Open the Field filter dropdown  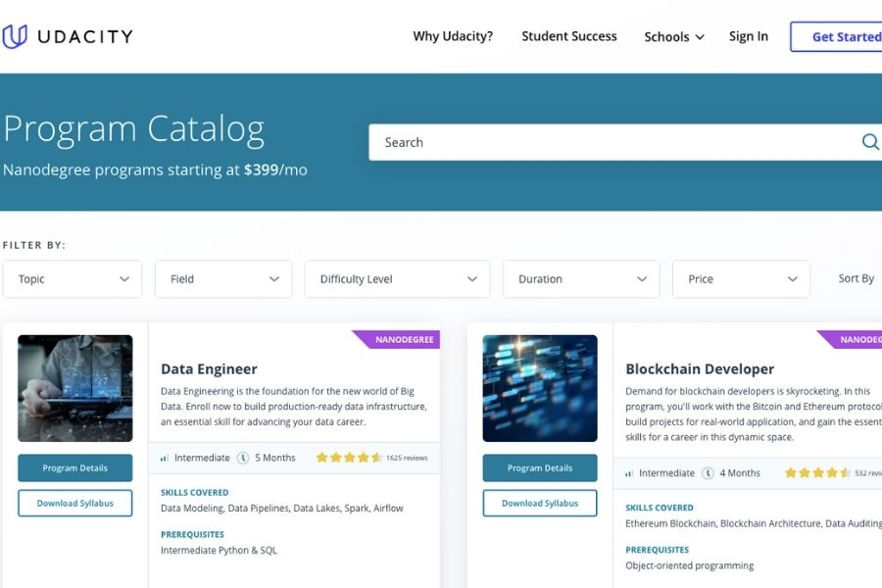pos(223,279)
